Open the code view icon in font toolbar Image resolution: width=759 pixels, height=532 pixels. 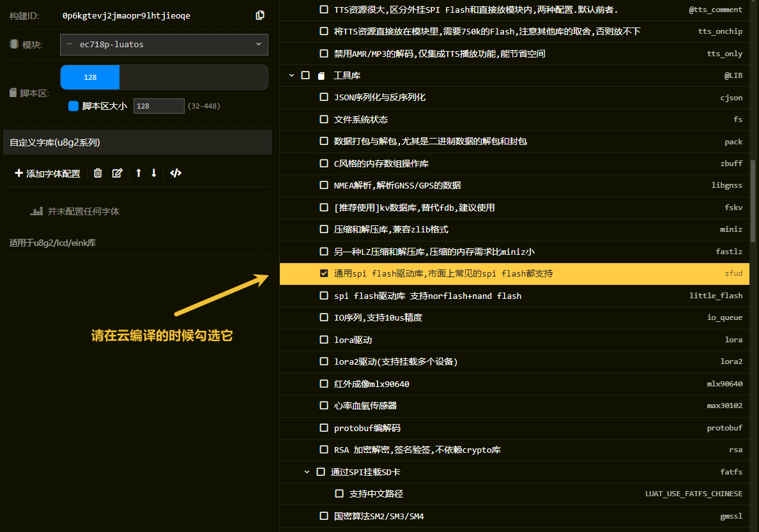tap(176, 173)
